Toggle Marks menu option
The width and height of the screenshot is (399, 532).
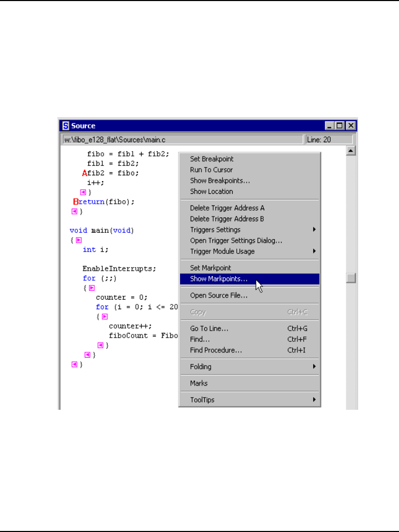coord(250,383)
